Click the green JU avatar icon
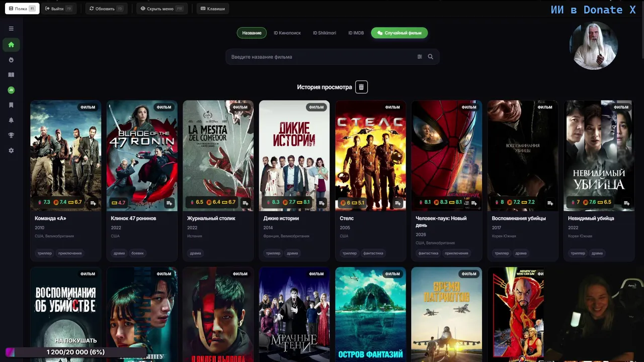644x362 pixels. [11, 90]
